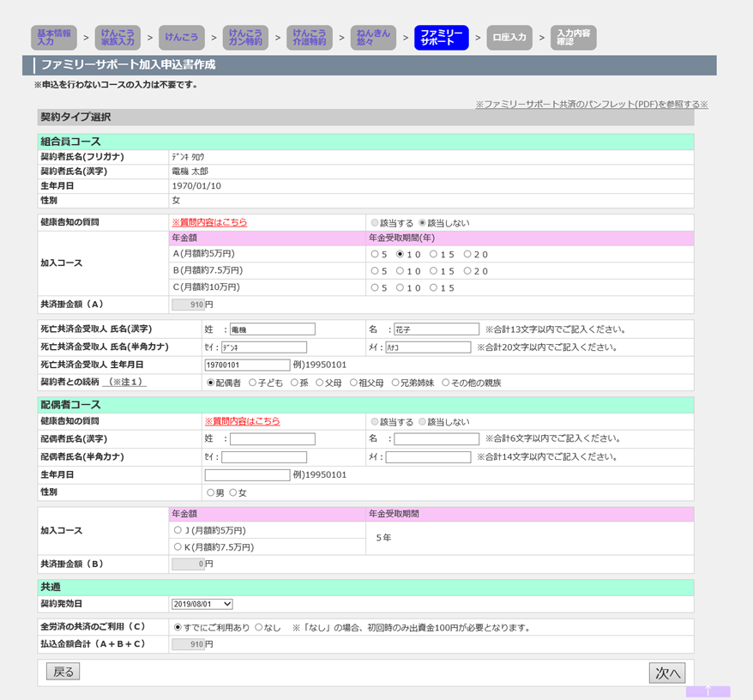This screenshot has height=700, width=753.
Task: Jump to 入力内容確認 step
Action: click(573, 38)
